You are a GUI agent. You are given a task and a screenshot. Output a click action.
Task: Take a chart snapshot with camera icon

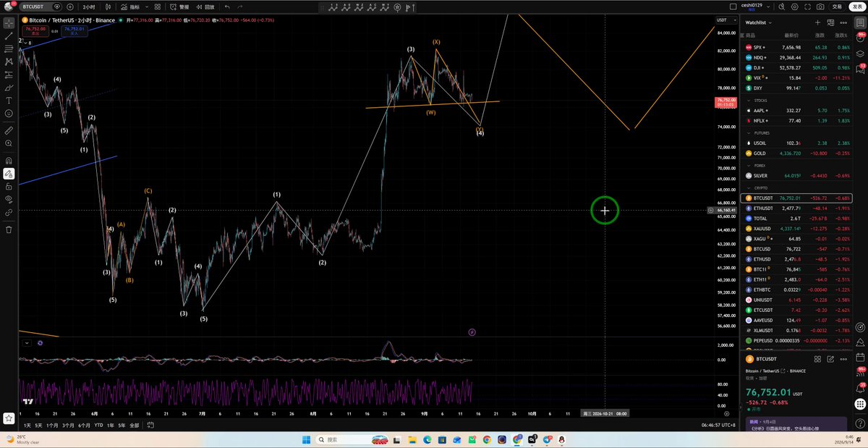click(x=820, y=7)
